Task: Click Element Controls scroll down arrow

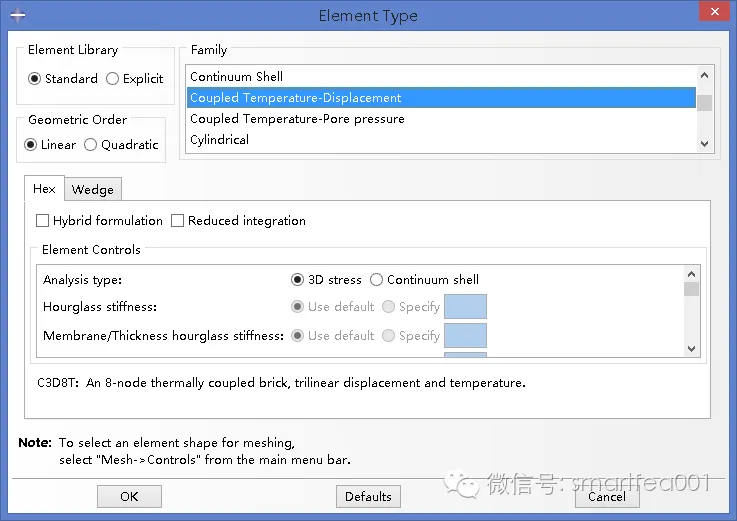Action: tap(691, 348)
